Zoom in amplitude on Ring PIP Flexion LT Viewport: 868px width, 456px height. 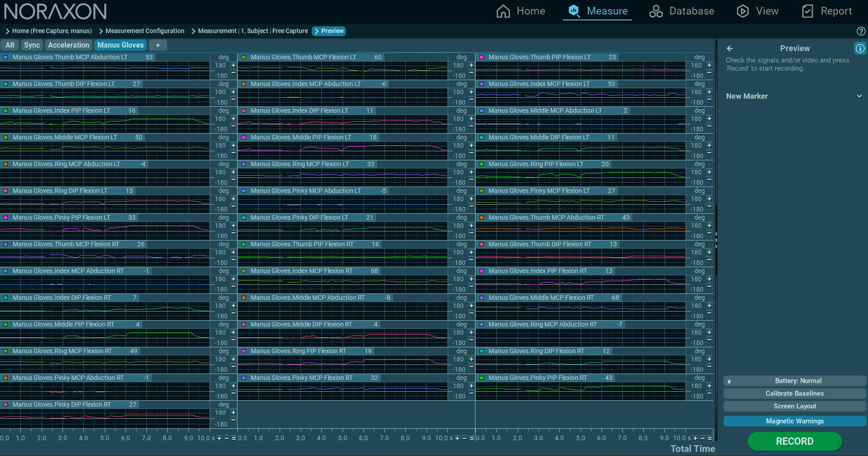[x=709, y=172]
